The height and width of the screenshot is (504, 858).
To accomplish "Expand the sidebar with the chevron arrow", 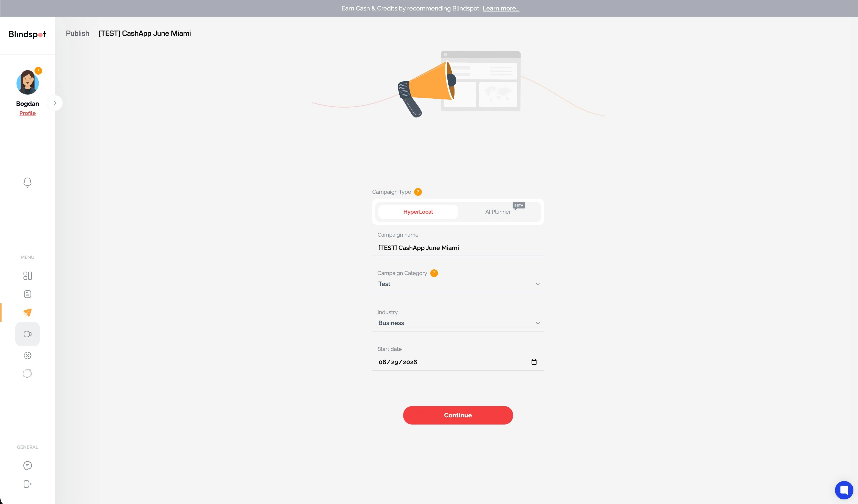I will (x=55, y=103).
